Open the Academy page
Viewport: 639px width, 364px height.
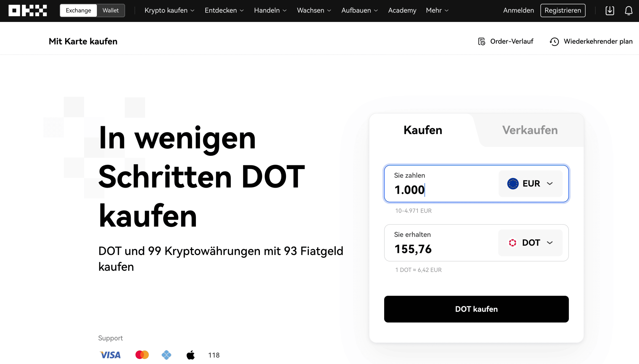click(x=402, y=10)
